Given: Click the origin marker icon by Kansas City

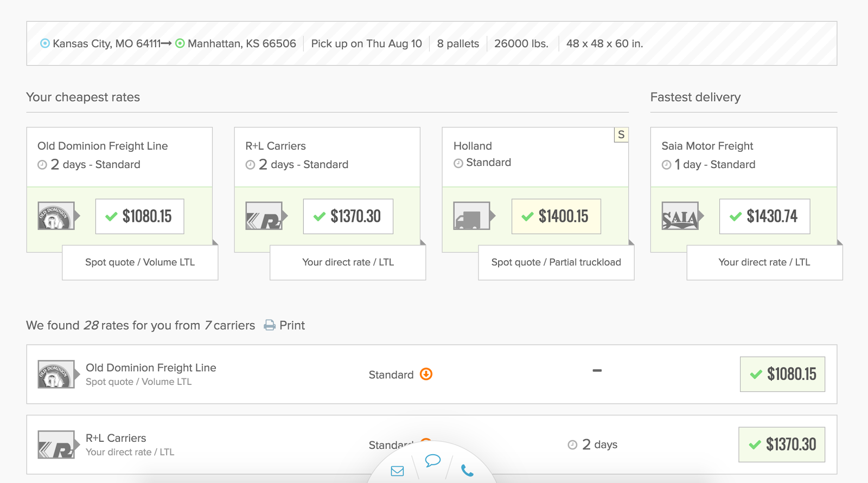Looking at the screenshot, I should tap(45, 43).
